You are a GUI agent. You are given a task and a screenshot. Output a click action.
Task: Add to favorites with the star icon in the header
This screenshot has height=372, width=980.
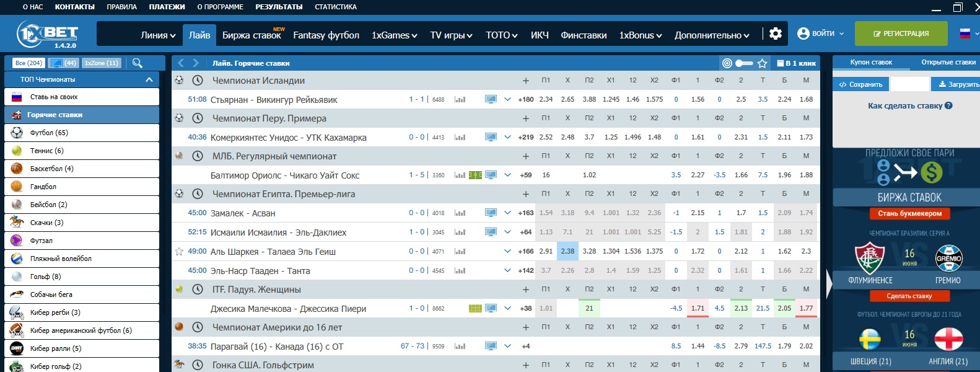coord(763,63)
